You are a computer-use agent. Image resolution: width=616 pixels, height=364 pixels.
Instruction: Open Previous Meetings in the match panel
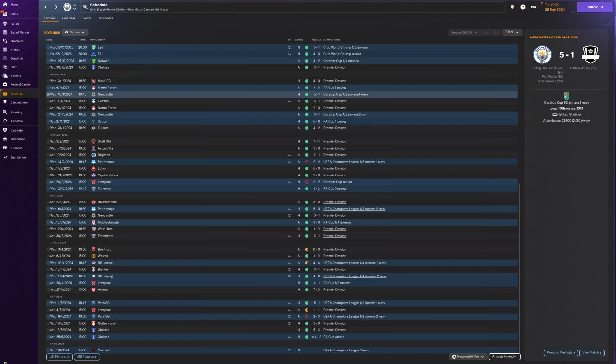point(561,353)
